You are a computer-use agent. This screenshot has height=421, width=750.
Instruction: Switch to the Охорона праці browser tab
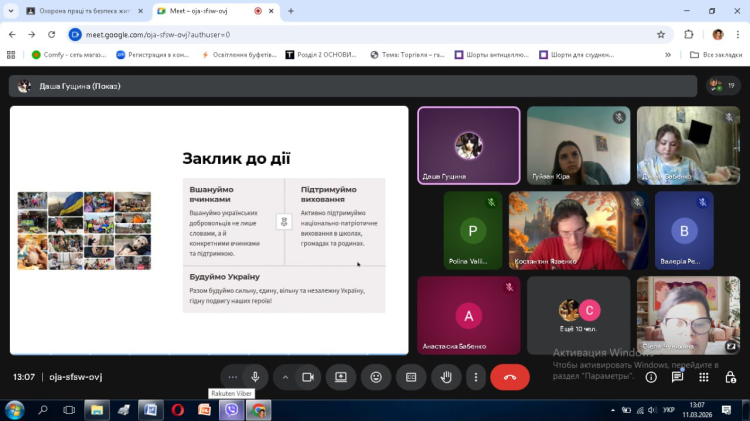80,11
